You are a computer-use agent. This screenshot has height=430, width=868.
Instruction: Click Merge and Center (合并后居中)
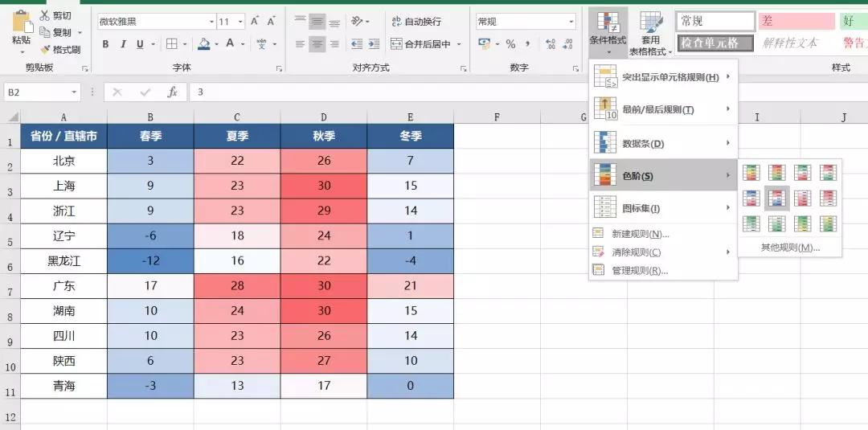click(x=421, y=44)
